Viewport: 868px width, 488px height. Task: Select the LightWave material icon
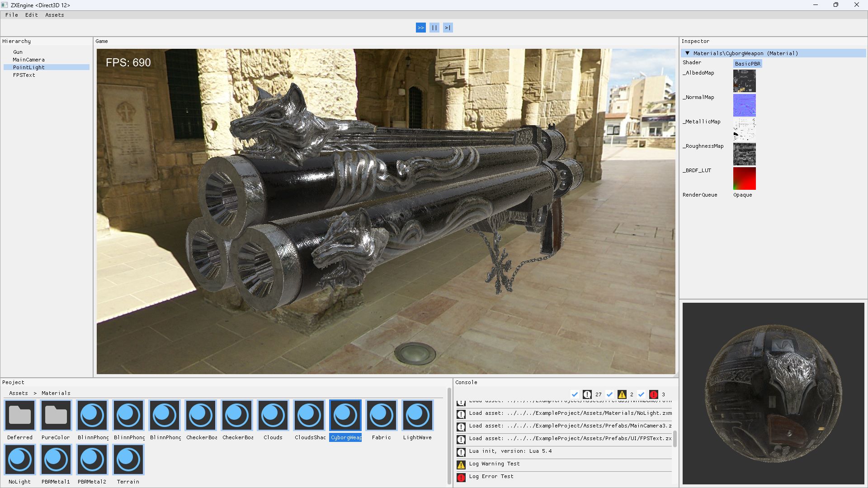[417, 415]
